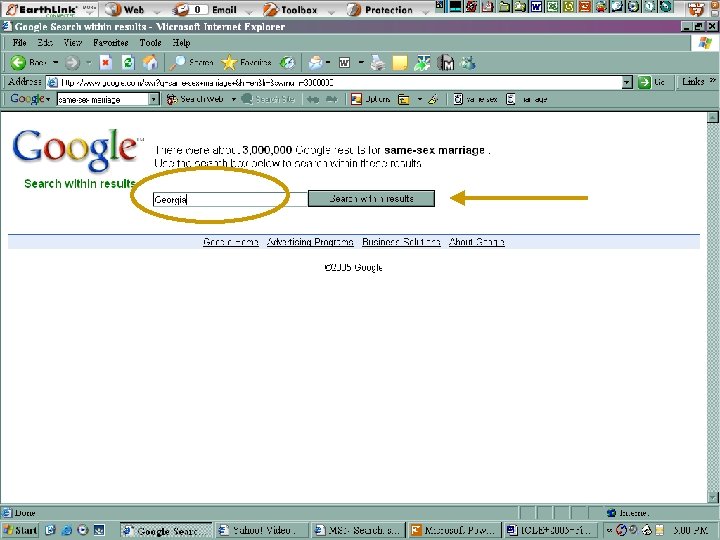Click the 'same-sex' word-find button
This screenshot has height=540, width=720.
point(476,99)
